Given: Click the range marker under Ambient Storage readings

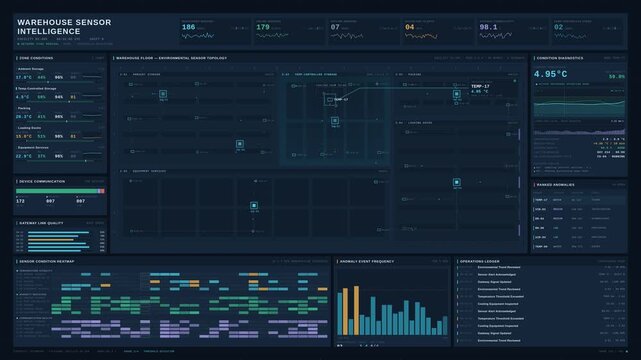Looking at the screenshot, I should pyautogui.click(x=48, y=82).
